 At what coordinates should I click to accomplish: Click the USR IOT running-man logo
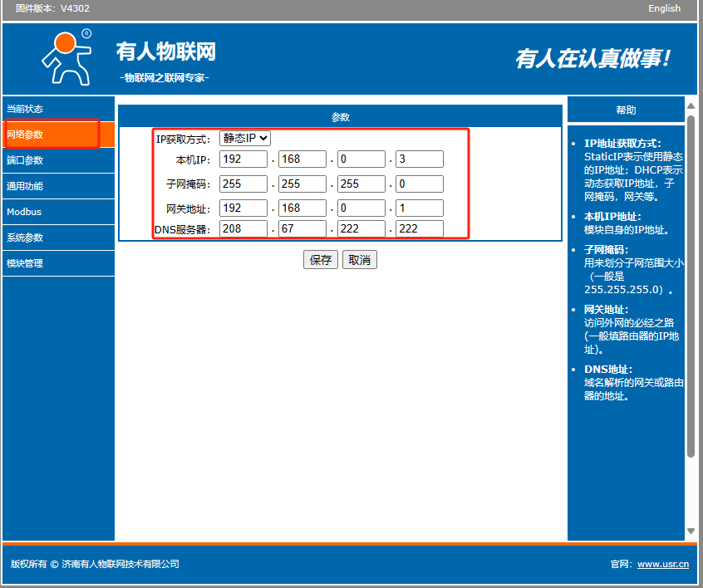pyautogui.click(x=66, y=57)
